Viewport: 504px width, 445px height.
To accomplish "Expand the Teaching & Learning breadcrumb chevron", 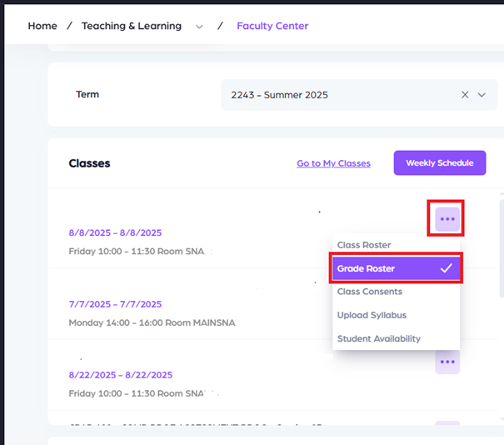I will [x=199, y=27].
